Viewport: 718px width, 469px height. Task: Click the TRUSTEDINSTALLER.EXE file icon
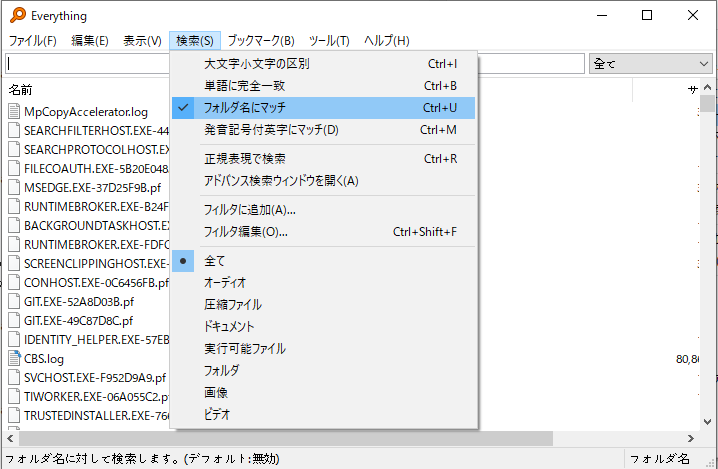click(14, 415)
